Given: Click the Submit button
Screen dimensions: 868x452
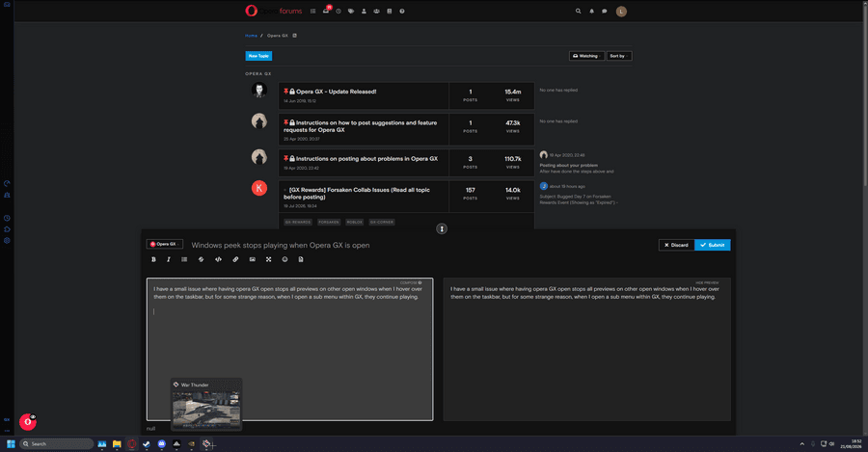Looking at the screenshot, I should pos(713,245).
